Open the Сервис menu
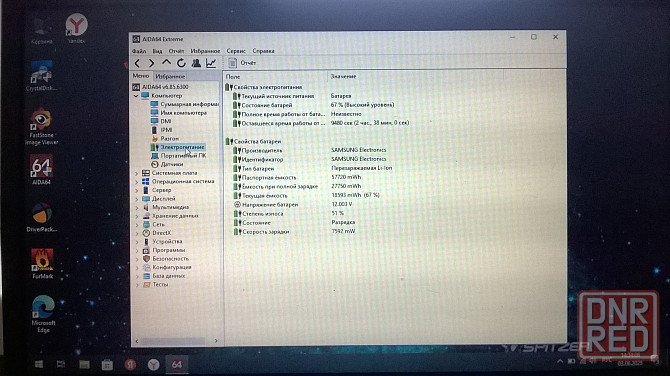 pos(236,51)
